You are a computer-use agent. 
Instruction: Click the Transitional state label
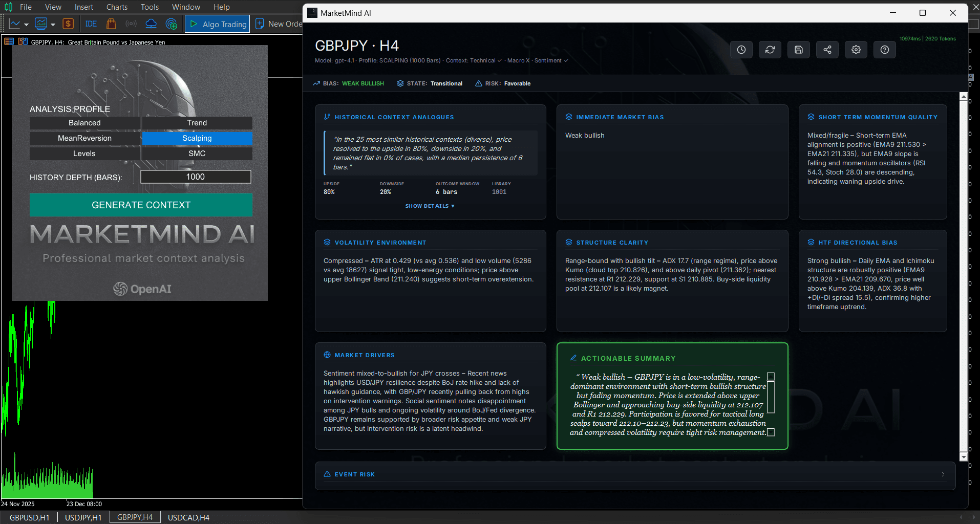[x=446, y=83]
